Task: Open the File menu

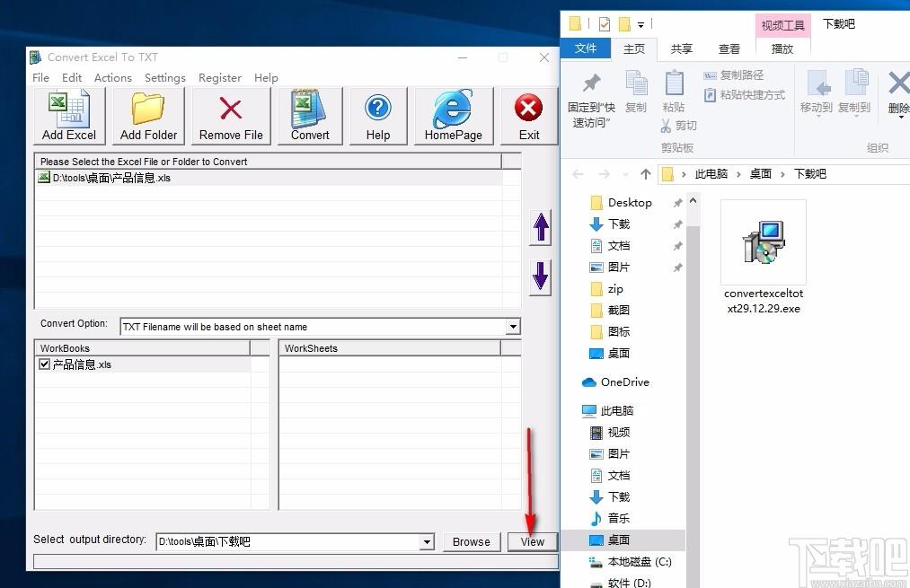Action: pos(40,78)
